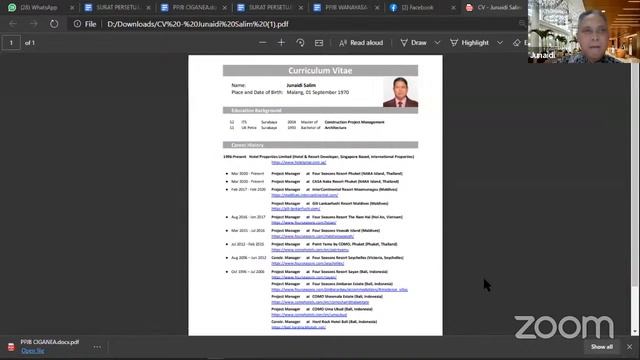The image size is (640, 360).
Task: Close the PPJB CIGANEA tab
Action: (224, 7)
